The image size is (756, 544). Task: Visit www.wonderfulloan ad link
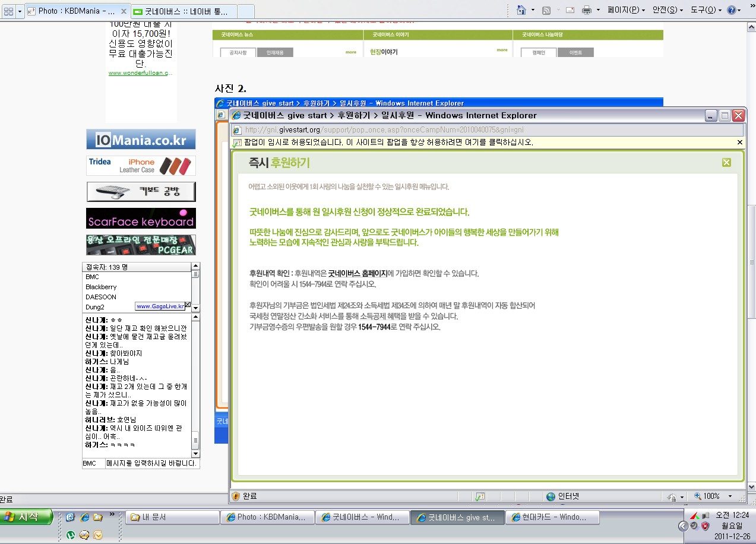[x=141, y=73]
